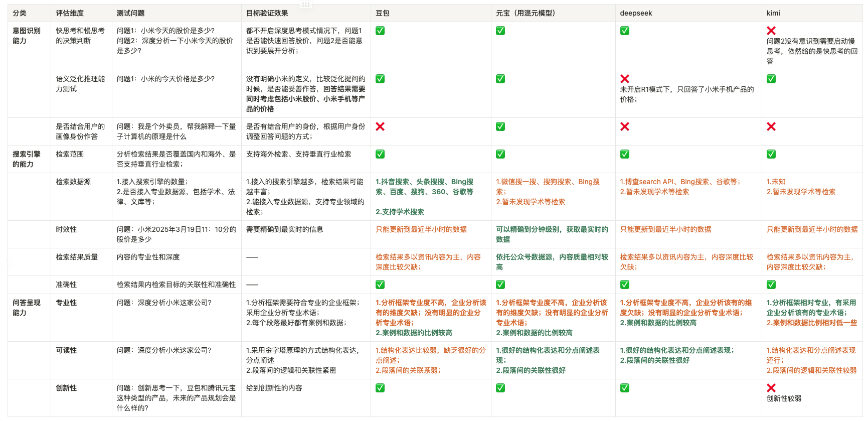This screenshot has height=421, width=868.
Task: Click 元宝 cell 依托公众号数据源
Action: tap(553, 262)
